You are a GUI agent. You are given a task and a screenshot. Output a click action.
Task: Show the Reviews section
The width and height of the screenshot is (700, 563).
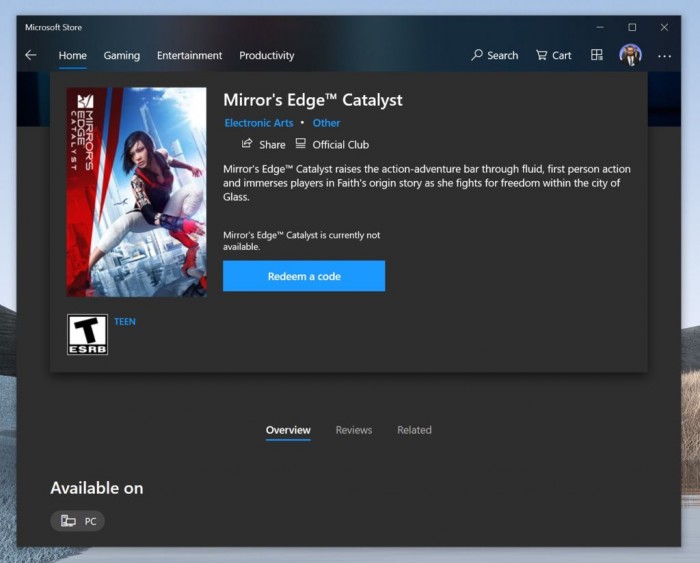click(x=353, y=430)
